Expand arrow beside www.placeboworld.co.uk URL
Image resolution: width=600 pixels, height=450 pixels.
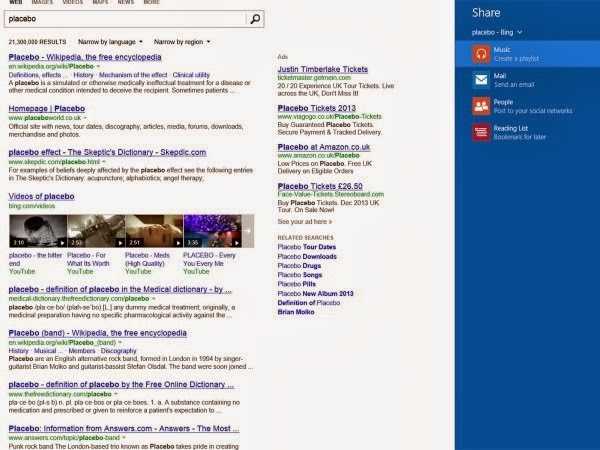pos(85,117)
